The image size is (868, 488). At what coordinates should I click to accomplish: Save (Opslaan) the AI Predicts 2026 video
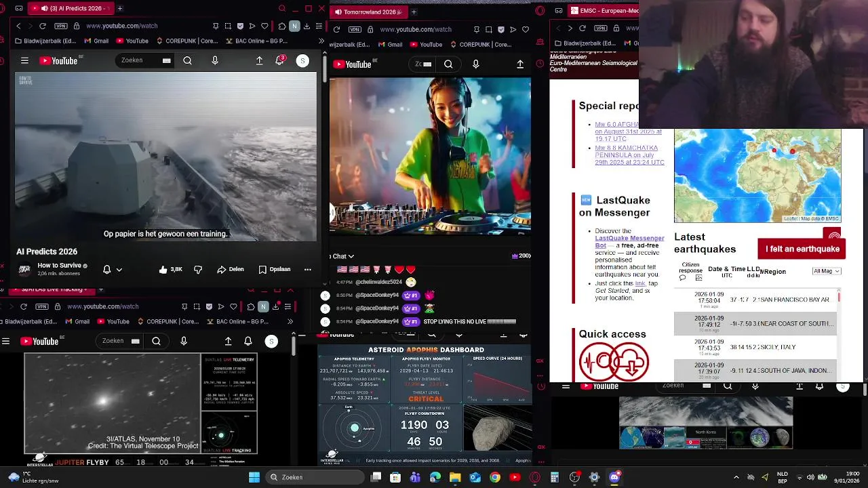pyautogui.click(x=275, y=269)
